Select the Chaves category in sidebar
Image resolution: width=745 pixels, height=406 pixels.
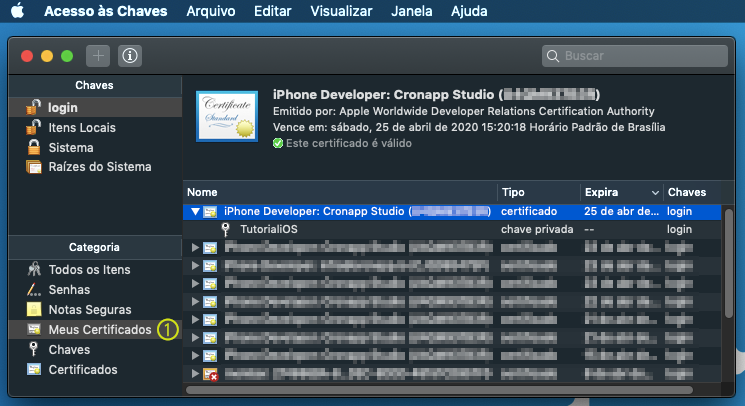[x=95, y=349]
